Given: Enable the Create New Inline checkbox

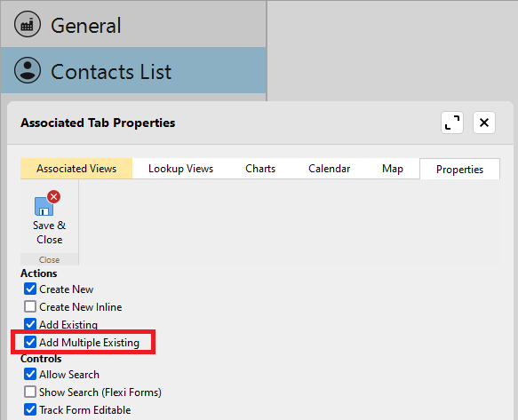Looking at the screenshot, I should coord(30,306).
